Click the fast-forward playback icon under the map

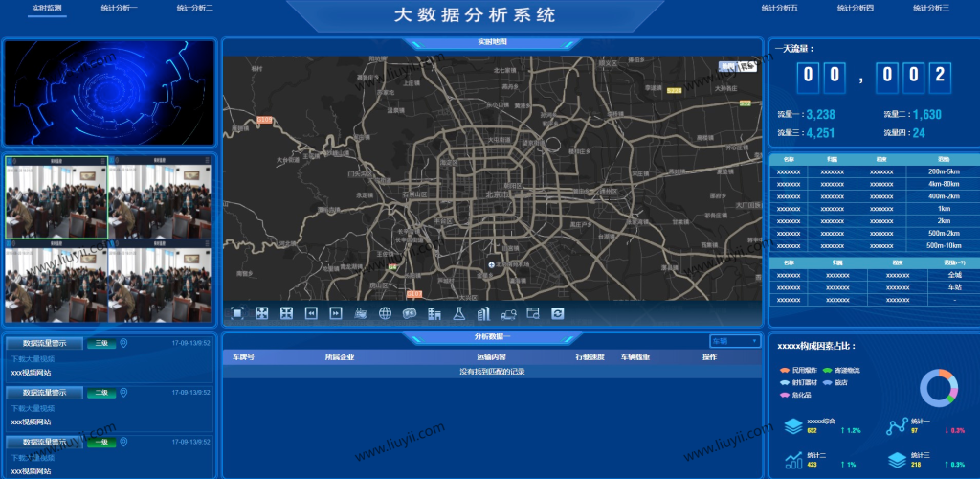[336, 313]
